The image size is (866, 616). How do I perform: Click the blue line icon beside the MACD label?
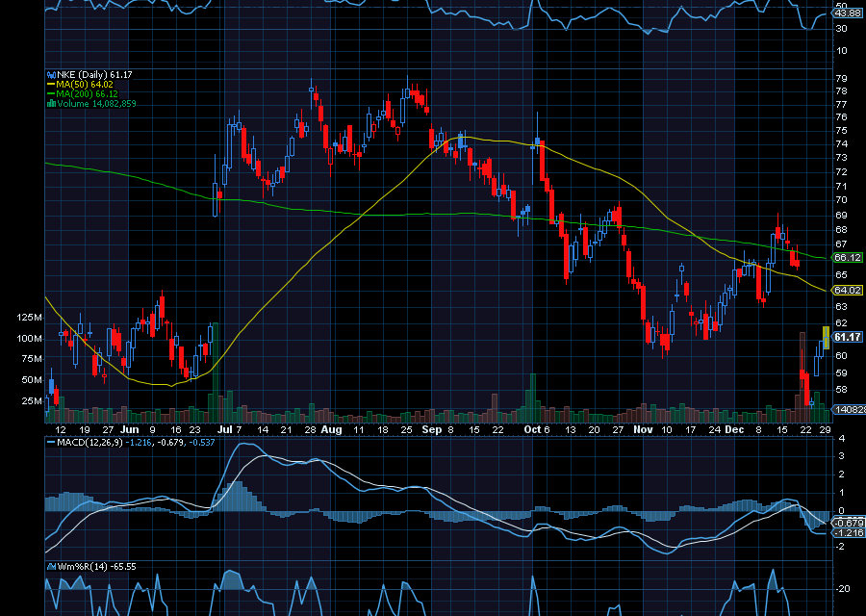pos(50,443)
